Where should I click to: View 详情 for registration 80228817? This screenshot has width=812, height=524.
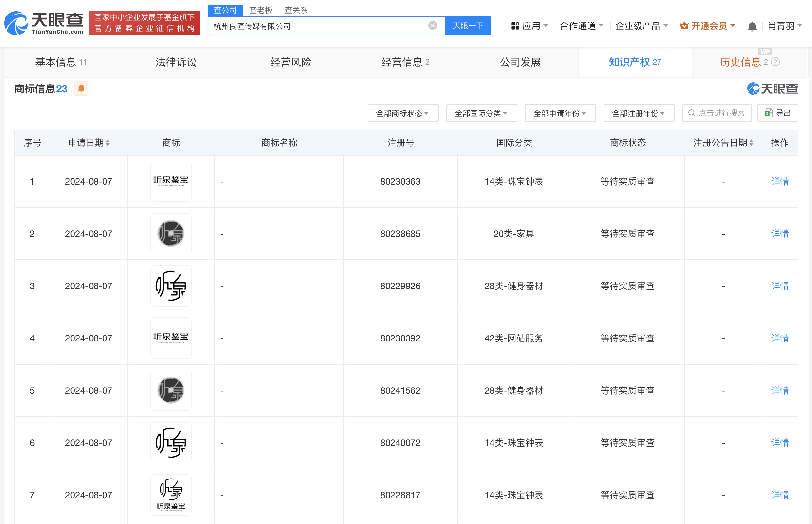click(x=780, y=495)
